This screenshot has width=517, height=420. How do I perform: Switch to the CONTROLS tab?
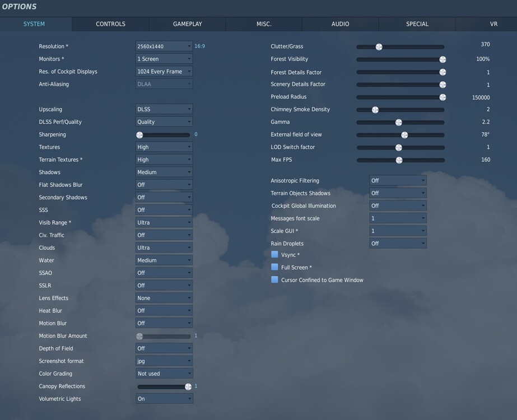tap(110, 24)
